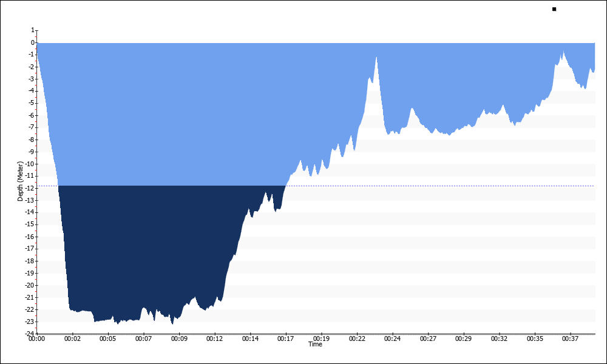Click the '00:17' time axis label
Viewport: 607px width, 364px height.
tap(286, 339)
